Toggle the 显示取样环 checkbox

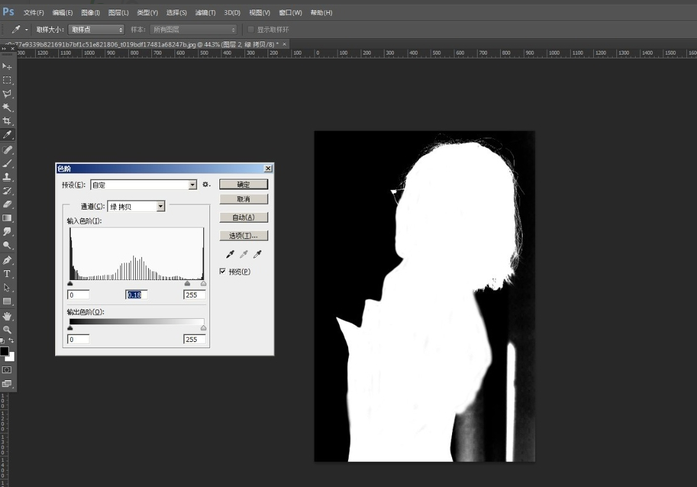point(250,30)
